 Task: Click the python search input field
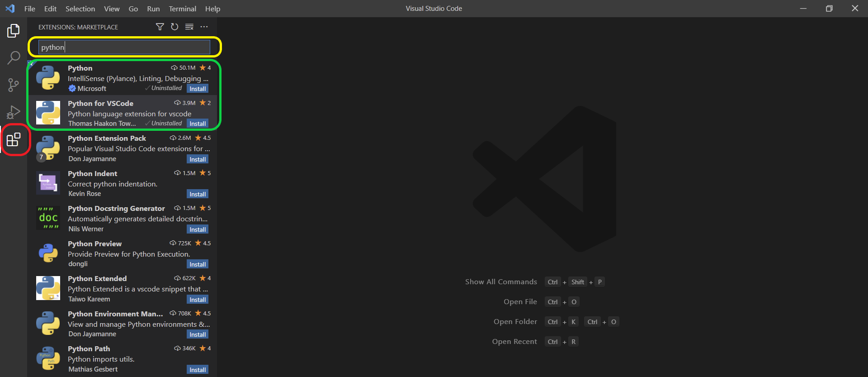[x=124, y=47]
